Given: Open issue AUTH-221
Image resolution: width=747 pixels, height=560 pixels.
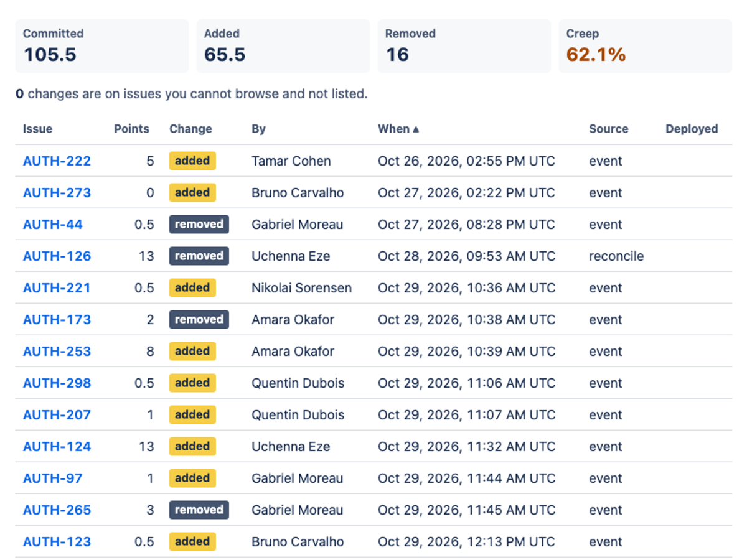Looking at the screenshot, I should coord(57,288).
